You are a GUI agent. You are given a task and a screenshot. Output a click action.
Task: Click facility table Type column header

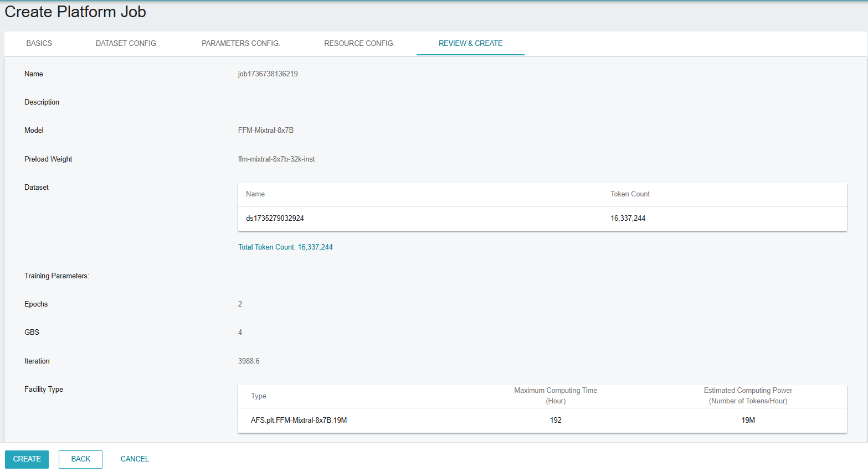point(259,396)
